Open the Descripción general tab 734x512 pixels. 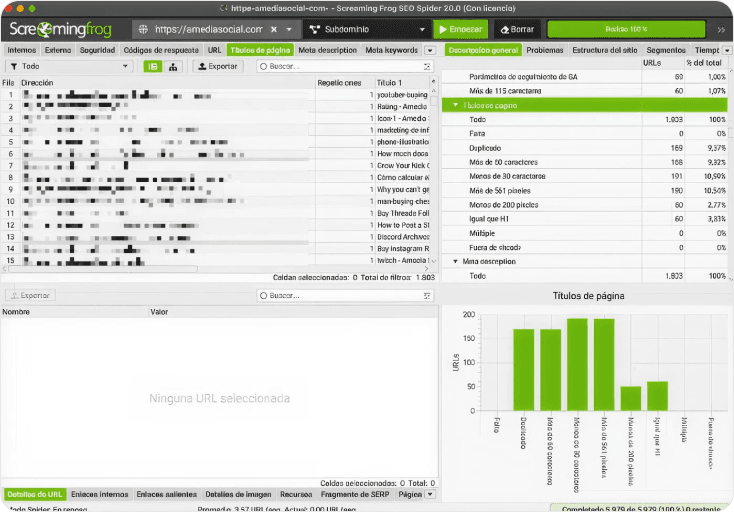tap(483, 50)
